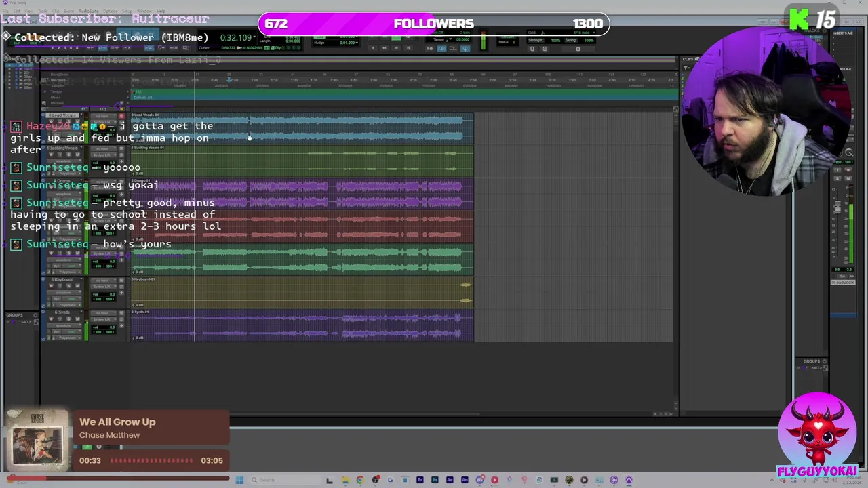This screenshot has height=488, width=868.
Task: Open the grid settings gear icon
Action: 578,49
